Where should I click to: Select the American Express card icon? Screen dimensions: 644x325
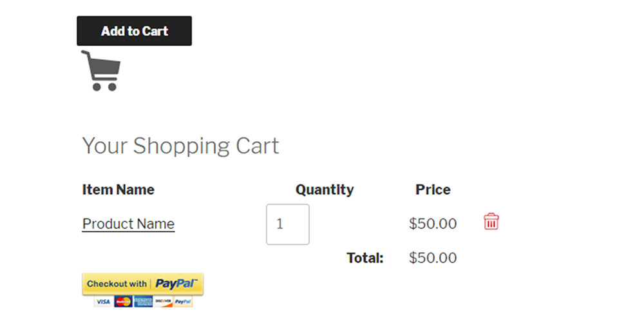(144, 302)
